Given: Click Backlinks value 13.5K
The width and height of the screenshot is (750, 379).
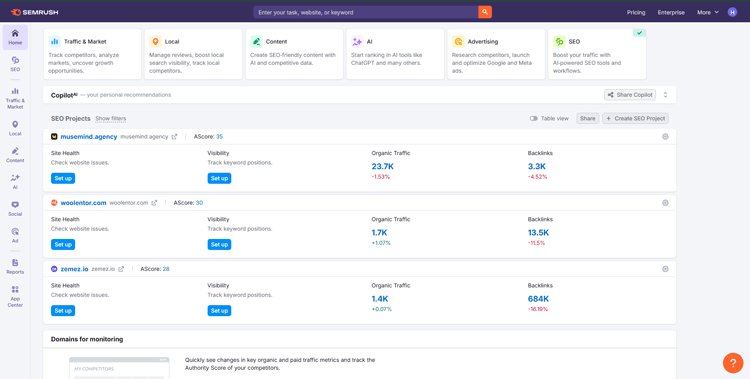Looking at the screenshot, I should [539, 233].
